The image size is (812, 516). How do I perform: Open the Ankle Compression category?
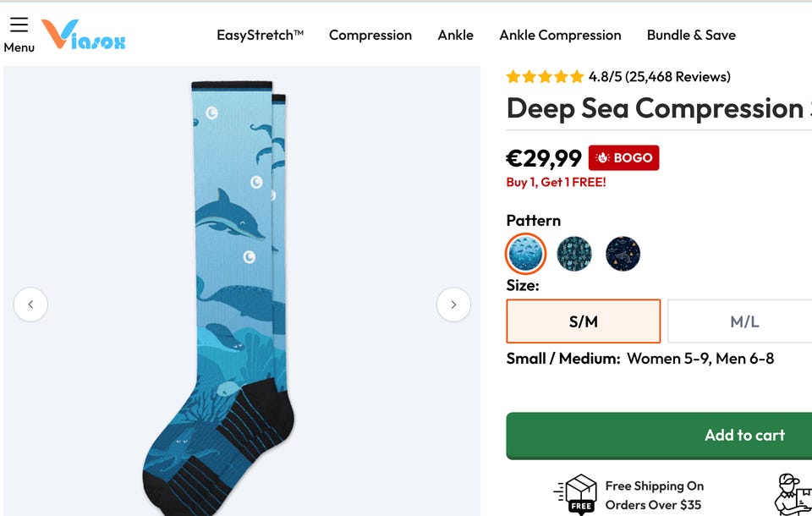coord(560,36)
